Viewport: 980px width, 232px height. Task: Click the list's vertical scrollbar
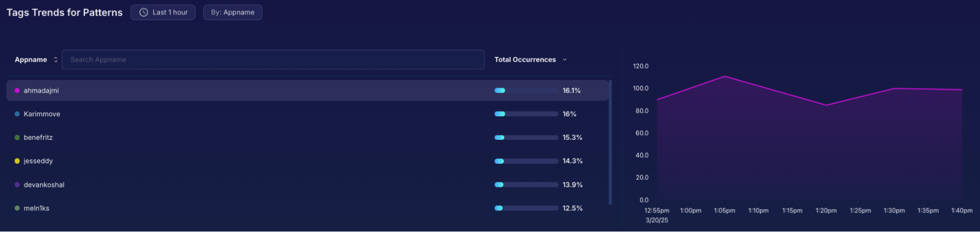click(x=610, y=142)
